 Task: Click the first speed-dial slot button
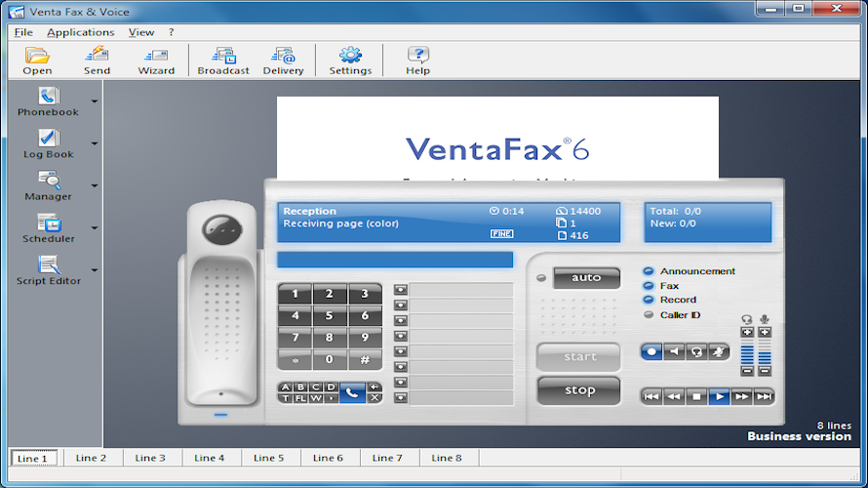401,290
